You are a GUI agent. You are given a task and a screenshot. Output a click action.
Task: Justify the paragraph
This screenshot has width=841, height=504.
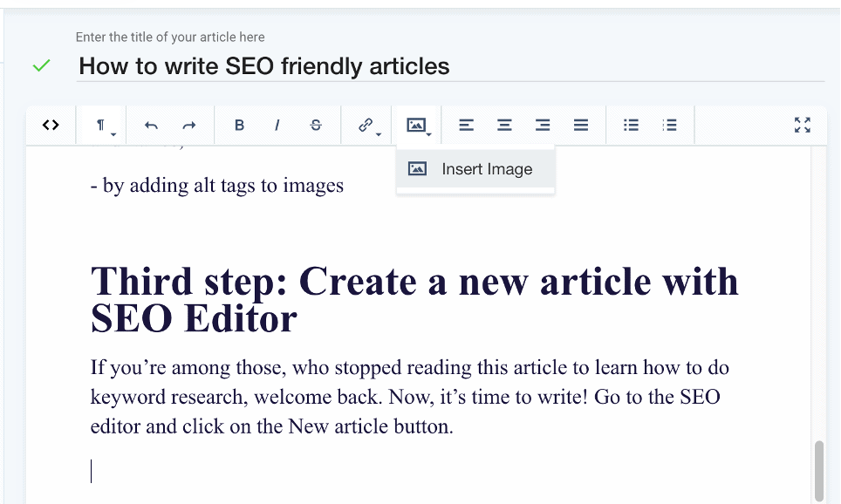click(581, 125)
